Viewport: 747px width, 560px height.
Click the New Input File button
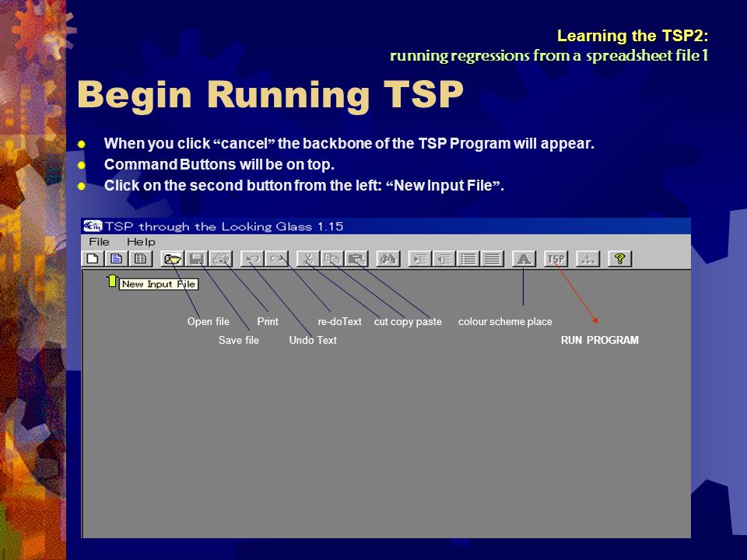(x=117, y=258)
